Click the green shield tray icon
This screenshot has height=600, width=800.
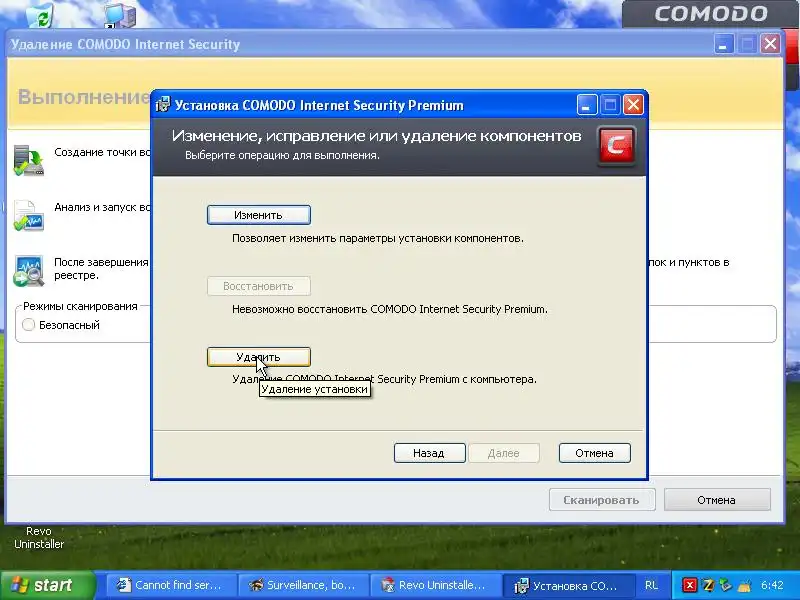pyautogui.click(x=726, y=585)
